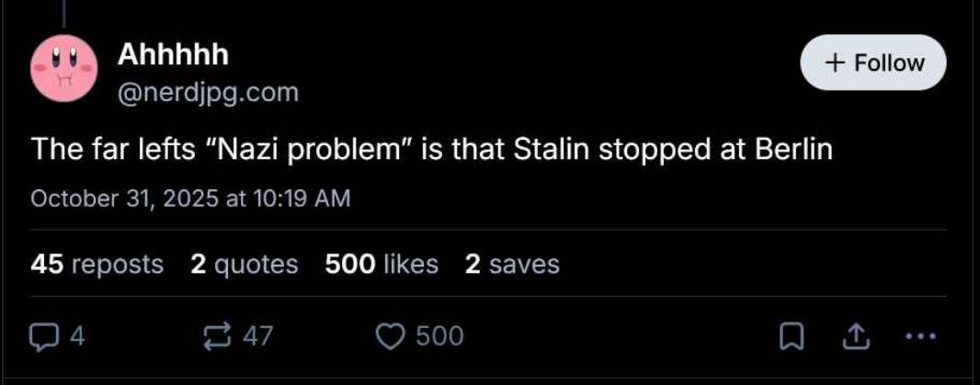Click the reply count number 4
The image size is (980, 385).
(x=77, y=337)
